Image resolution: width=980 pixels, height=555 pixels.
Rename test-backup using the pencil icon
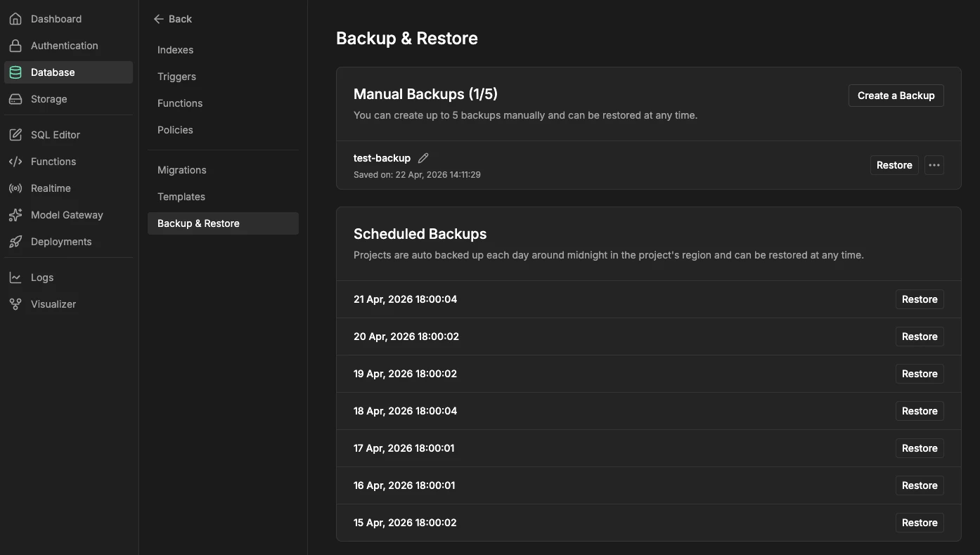(x=423, y=157)
